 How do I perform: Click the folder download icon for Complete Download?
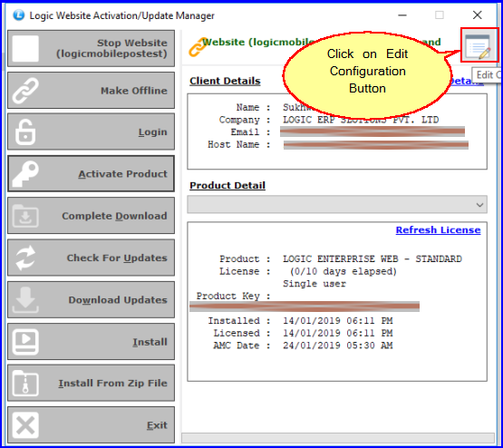coord(25,216)
